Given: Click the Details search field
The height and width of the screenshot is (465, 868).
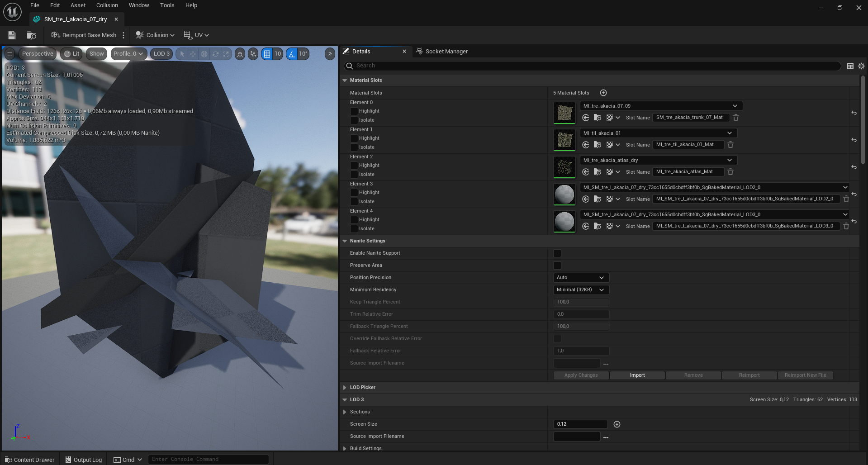Looking at the screenshot, I should click(x=592, y=66).
